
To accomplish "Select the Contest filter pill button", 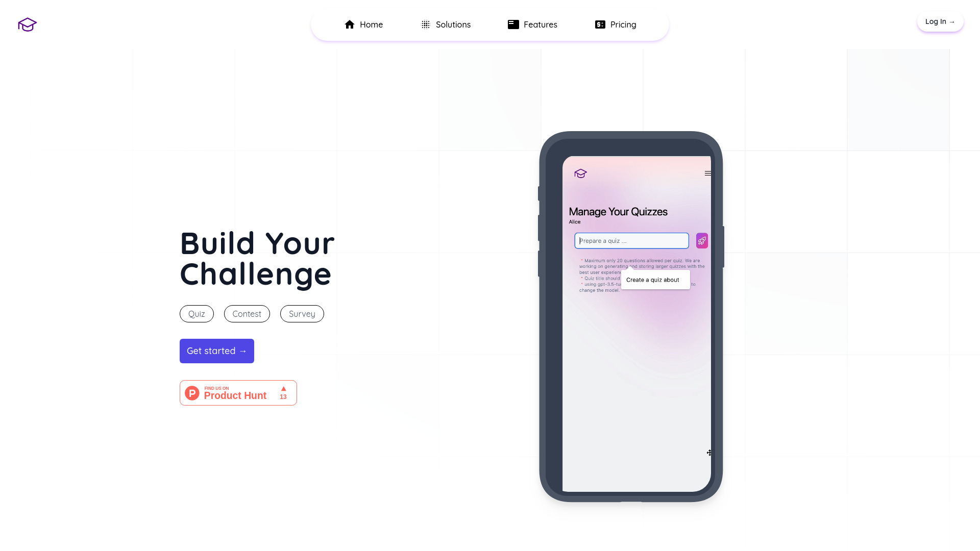I will 247,314.
